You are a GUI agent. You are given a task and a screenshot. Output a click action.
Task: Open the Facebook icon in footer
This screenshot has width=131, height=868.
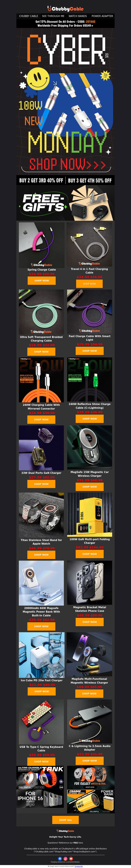60,859
